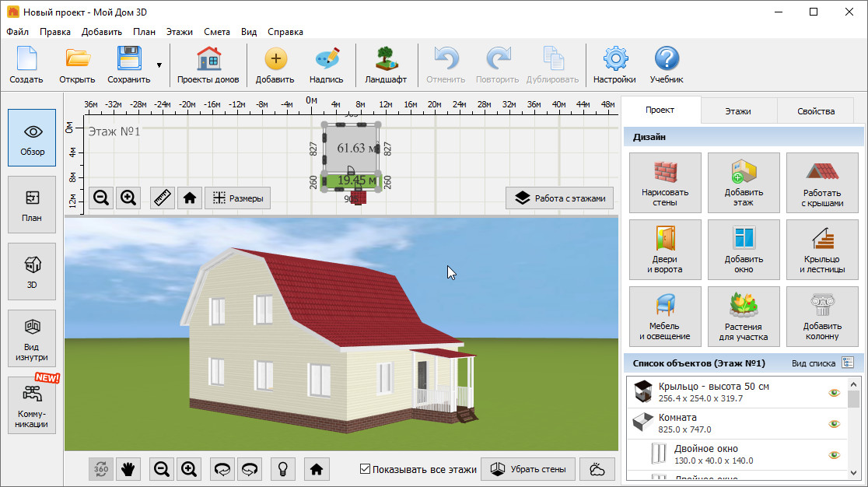Toggle Show All Floors (Показывать все этажи) checkbox

pyautogui.click(x=366, y=469)
